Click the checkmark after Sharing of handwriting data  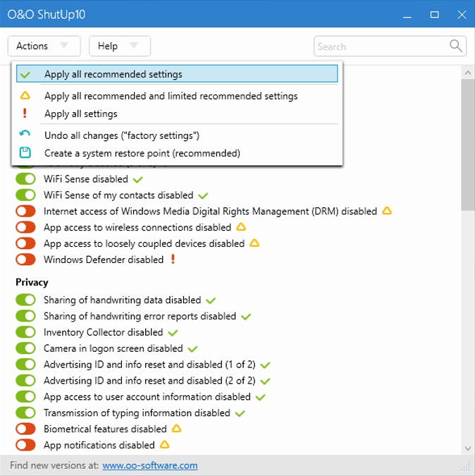(x=211, y=301)
